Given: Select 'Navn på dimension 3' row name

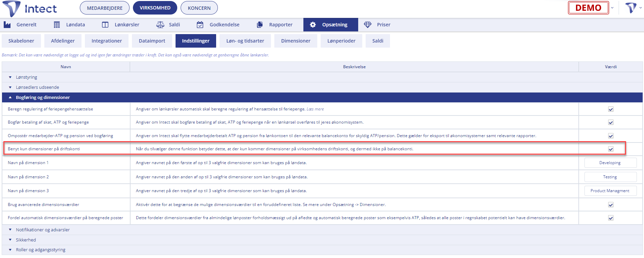Looking at the screenshot, I should [x=28, y=191].
